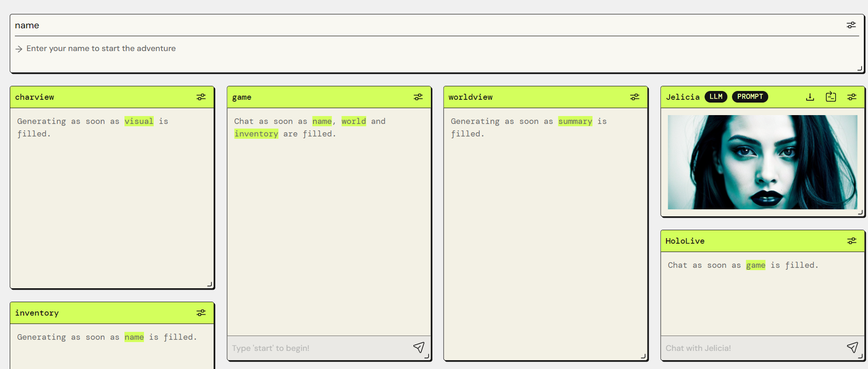Share the Jelicia image via export icon
This screenshot has width=868, height=369.
pyautogui.click(x=831, y=97)
